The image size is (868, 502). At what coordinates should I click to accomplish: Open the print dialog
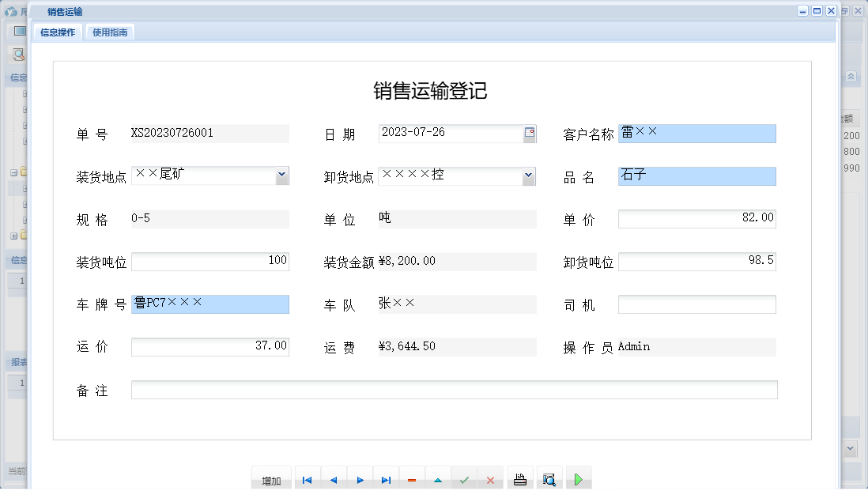[519, 478]
